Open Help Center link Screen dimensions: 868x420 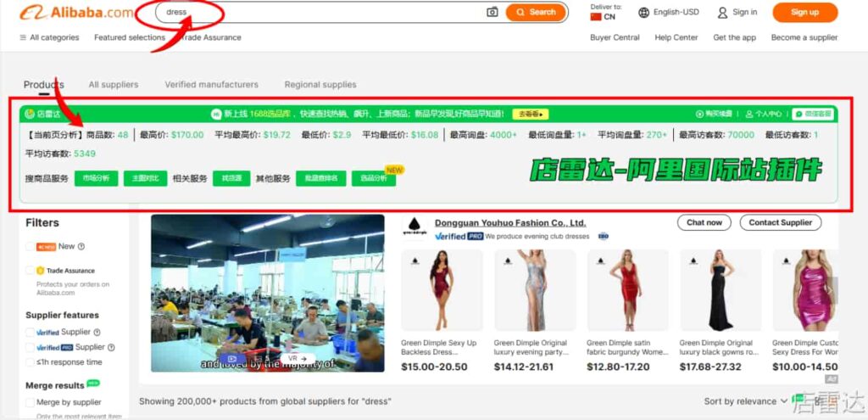(676, 37)
